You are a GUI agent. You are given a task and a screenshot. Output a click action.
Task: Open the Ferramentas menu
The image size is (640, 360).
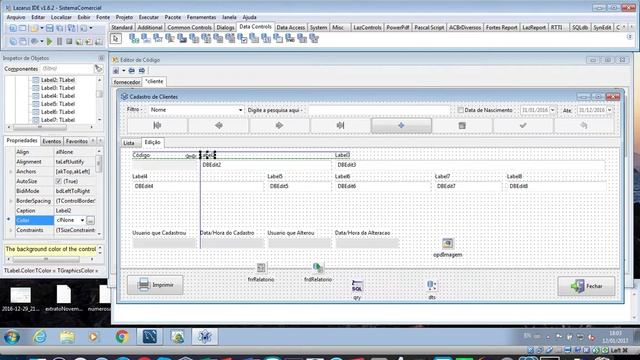click(201, 17)
